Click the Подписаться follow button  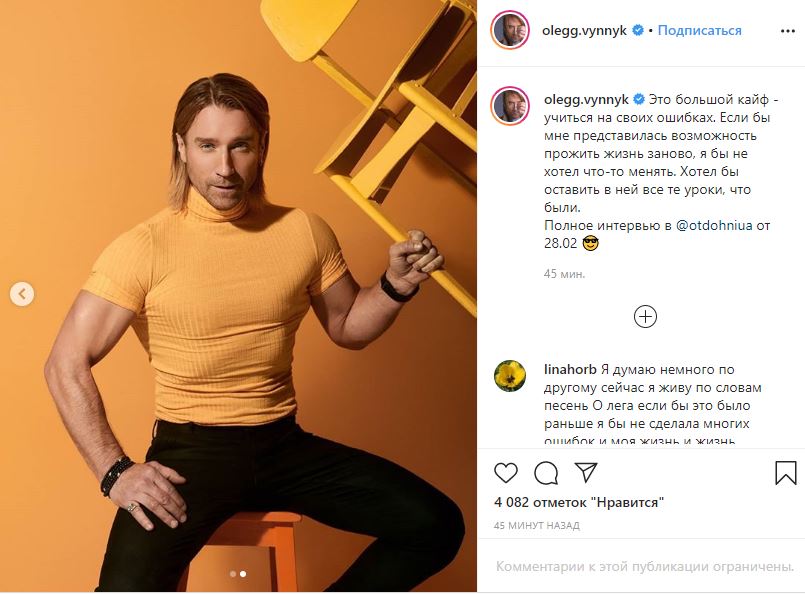(x=699, y=31)
